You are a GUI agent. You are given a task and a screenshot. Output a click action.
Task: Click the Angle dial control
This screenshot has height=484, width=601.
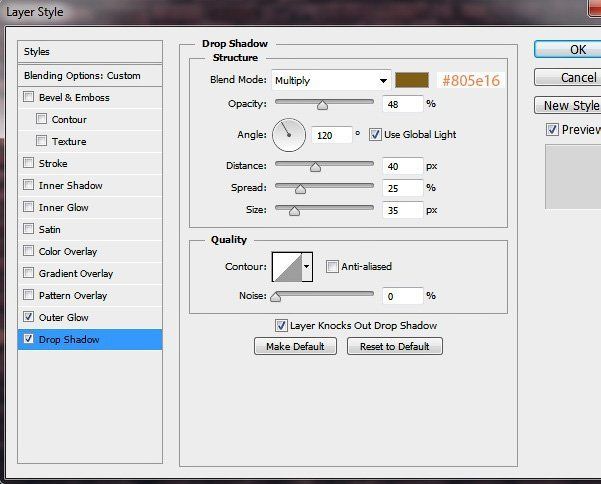tap(288, 134)
